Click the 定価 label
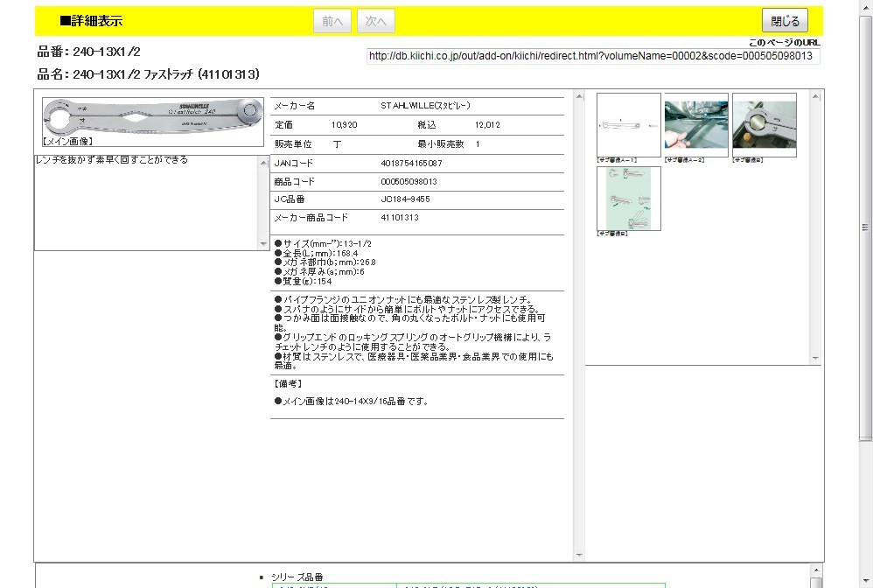 284,125
